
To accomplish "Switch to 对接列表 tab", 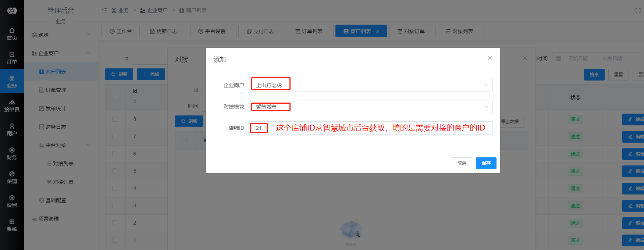I will [460, 31].
